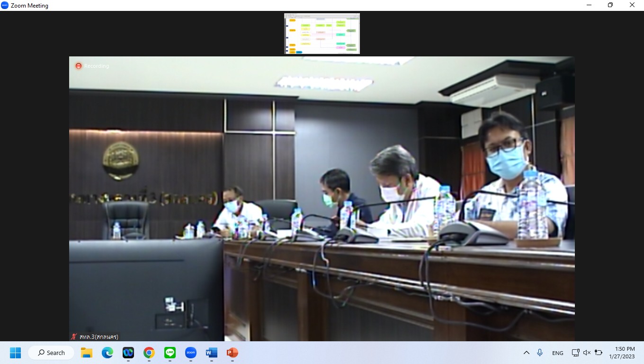Screen dimensions: 644x364
Task: Open File Explorer from the taskbar
Action: (86, 353)
